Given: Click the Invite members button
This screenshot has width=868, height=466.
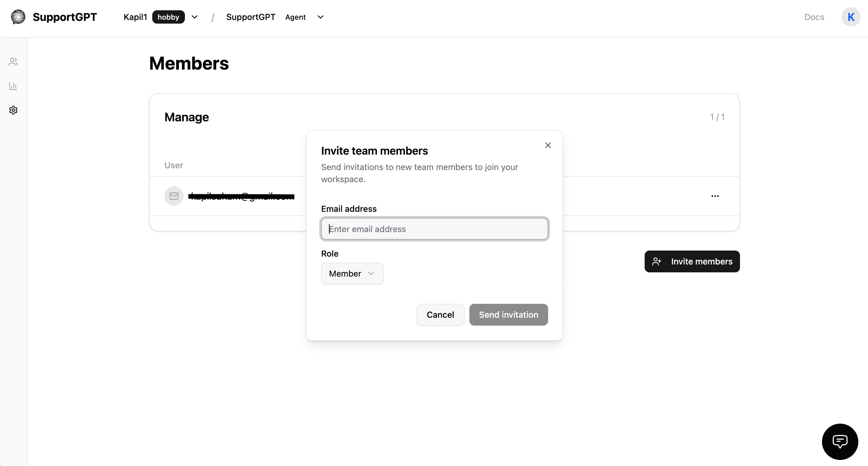Looking at the screenshot, I should point(692,261).
